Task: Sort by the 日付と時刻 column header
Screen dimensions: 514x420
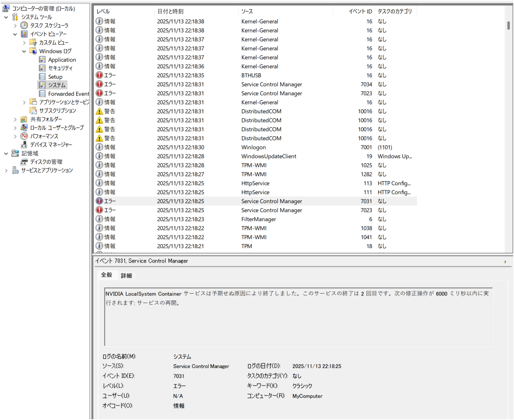Action: pos(170,11)
